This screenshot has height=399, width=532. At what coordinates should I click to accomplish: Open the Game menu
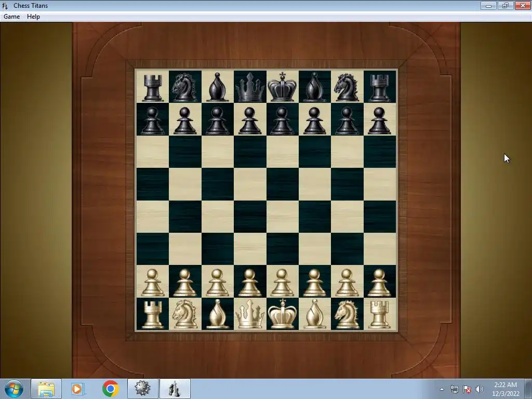[11, 16]
